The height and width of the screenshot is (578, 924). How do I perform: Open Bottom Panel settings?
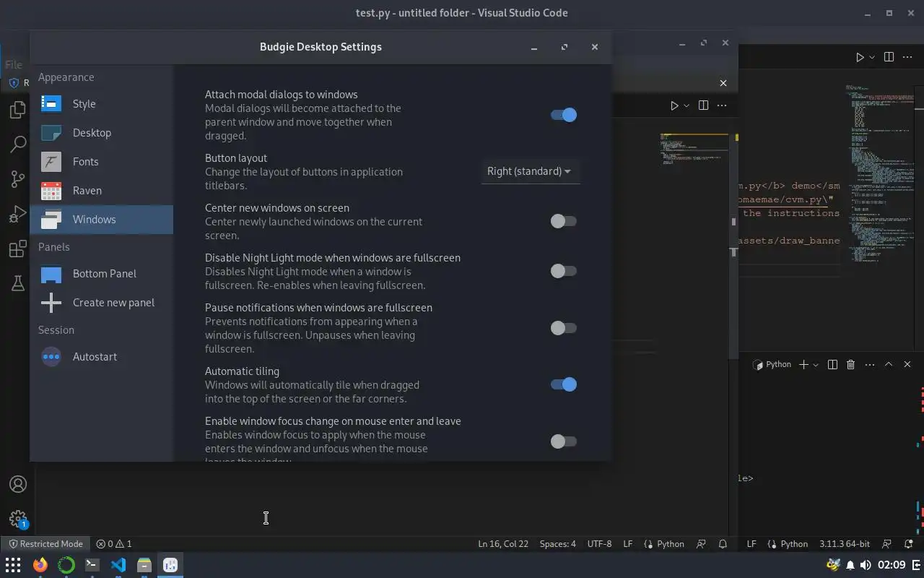101,274
